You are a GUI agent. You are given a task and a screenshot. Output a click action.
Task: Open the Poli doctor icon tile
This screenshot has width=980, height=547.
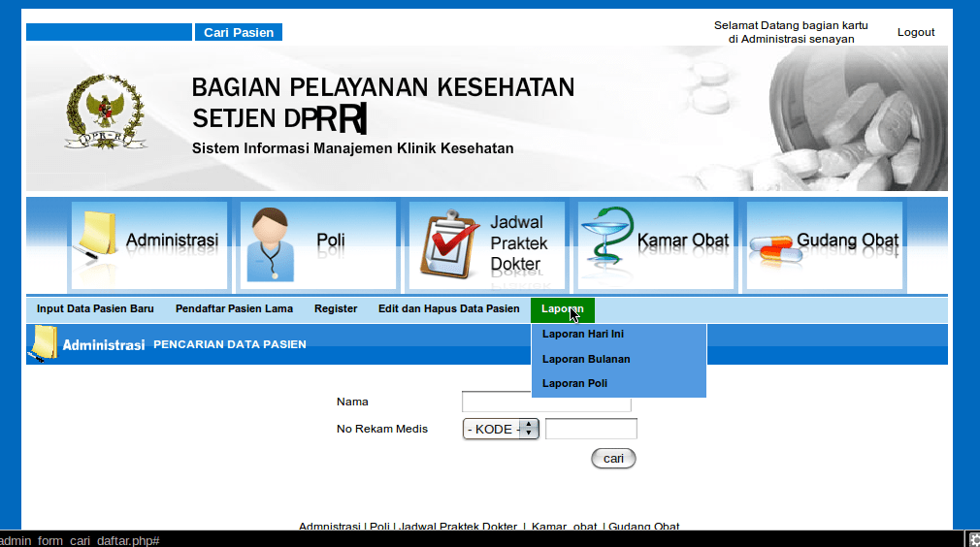click(x=318, y=245)
